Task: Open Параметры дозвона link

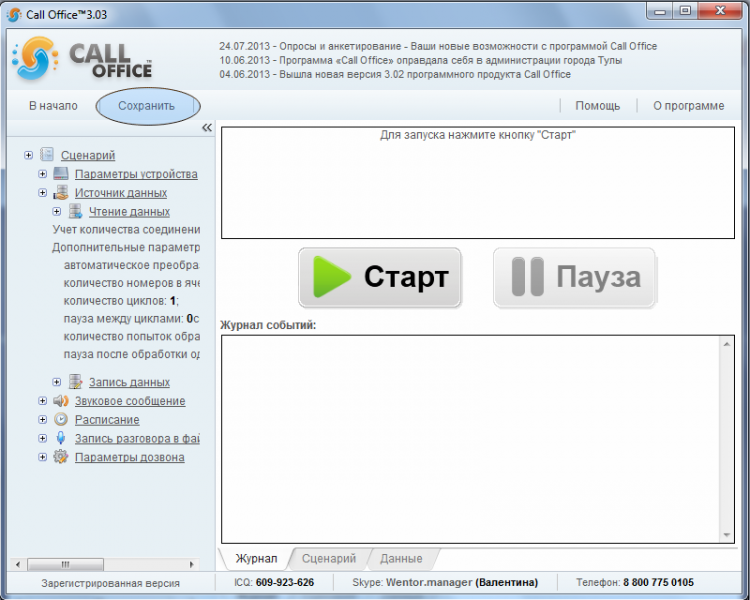Action: coord(129,457)
